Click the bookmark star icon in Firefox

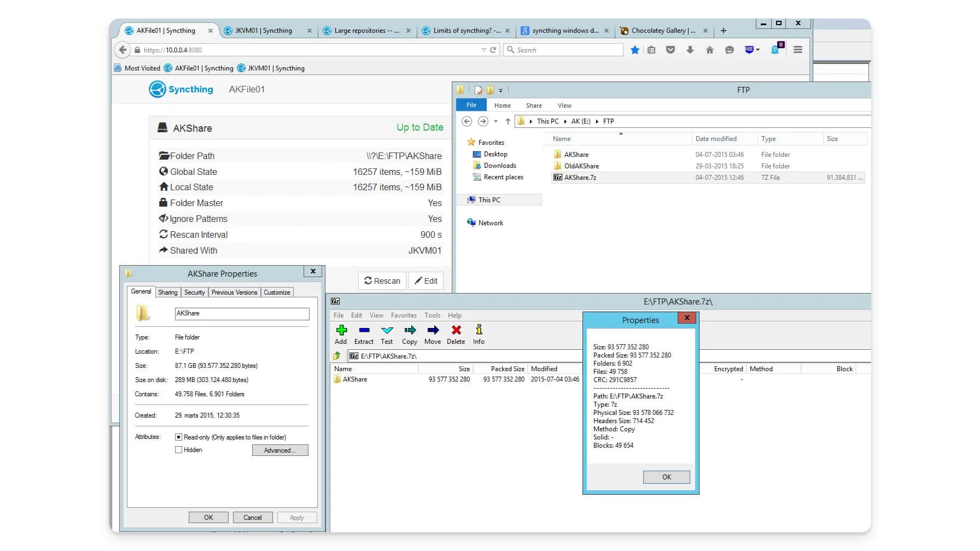[635, 50]
